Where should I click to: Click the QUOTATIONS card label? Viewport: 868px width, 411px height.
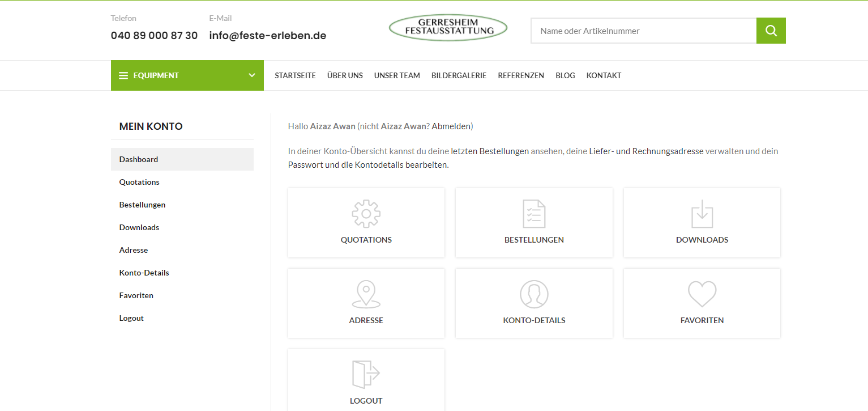click(x=366, y=240)
